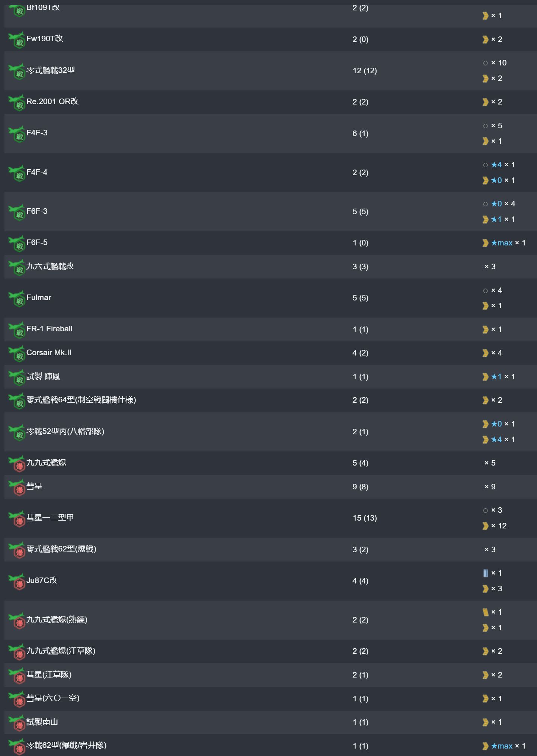Click the fighter icon beside 試製 陣風
The height and width of the screenshot is (756, 537).
pyautogui.click(x=17, y=377)
